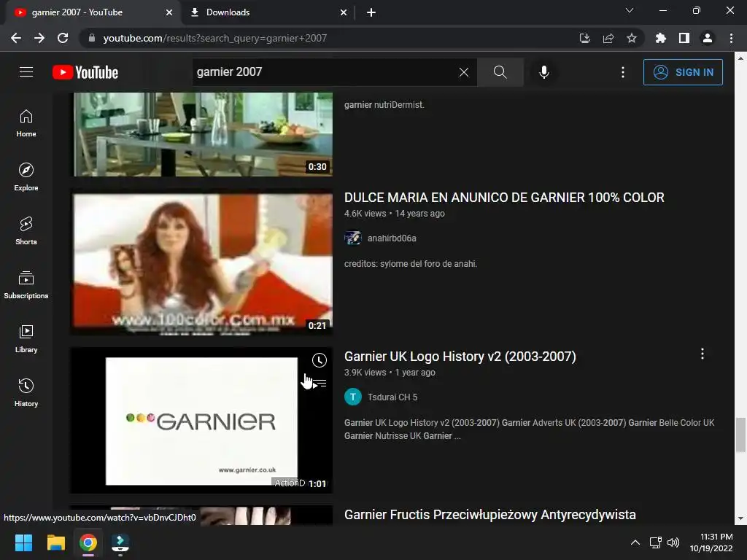Open Shorts in the sidebar
747x560 pixels.
26,231
